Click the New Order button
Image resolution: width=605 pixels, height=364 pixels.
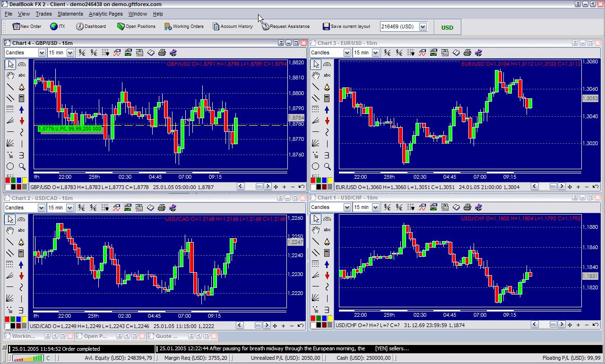click(27, 26)
